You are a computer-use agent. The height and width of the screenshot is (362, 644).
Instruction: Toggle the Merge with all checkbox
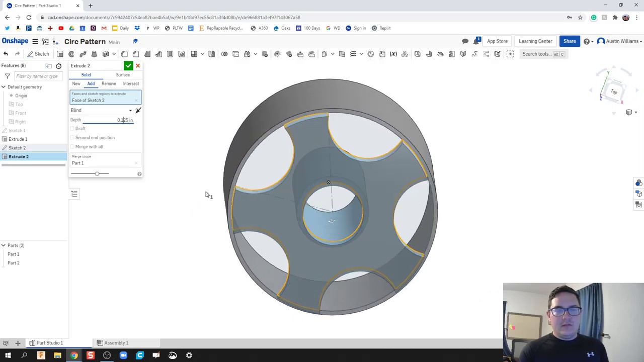pyautogui.click(x=72, y=147)
